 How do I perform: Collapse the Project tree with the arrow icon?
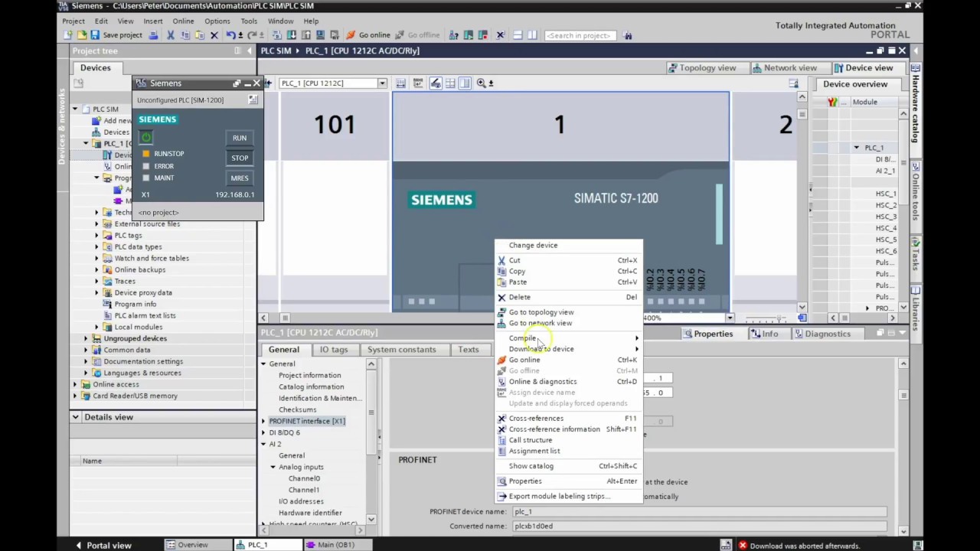[x=250, y=51]
